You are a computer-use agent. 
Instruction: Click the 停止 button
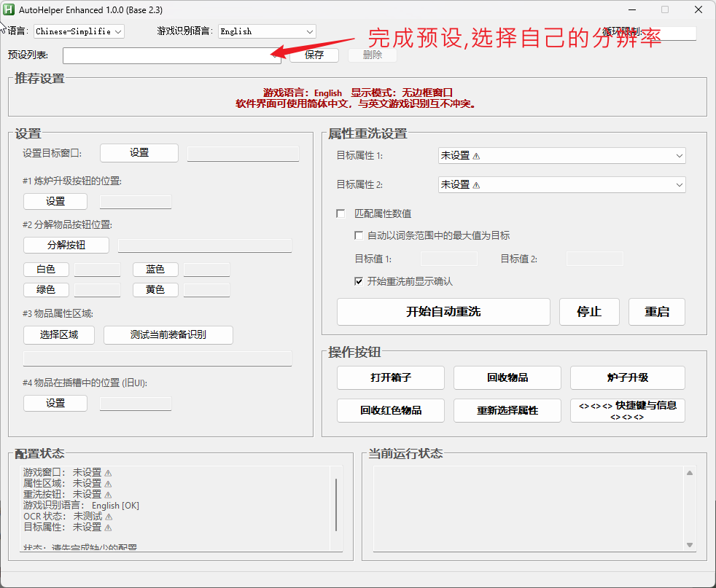click(589, 312)
